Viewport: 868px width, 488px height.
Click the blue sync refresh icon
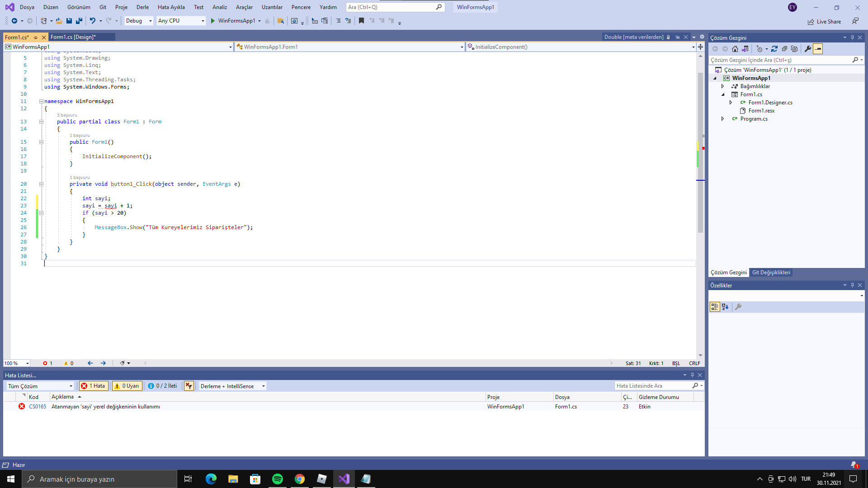point(774,49)
